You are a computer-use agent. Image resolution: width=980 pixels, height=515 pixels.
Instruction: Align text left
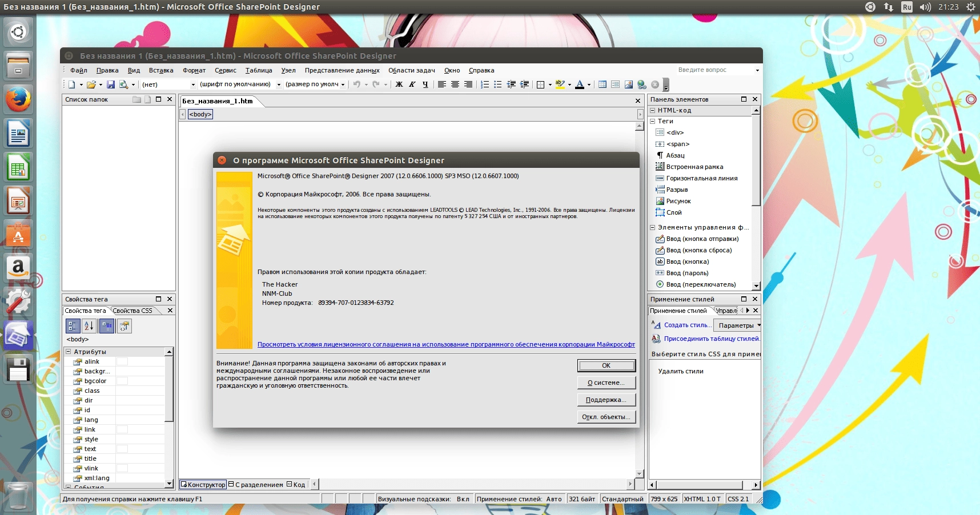442,85
